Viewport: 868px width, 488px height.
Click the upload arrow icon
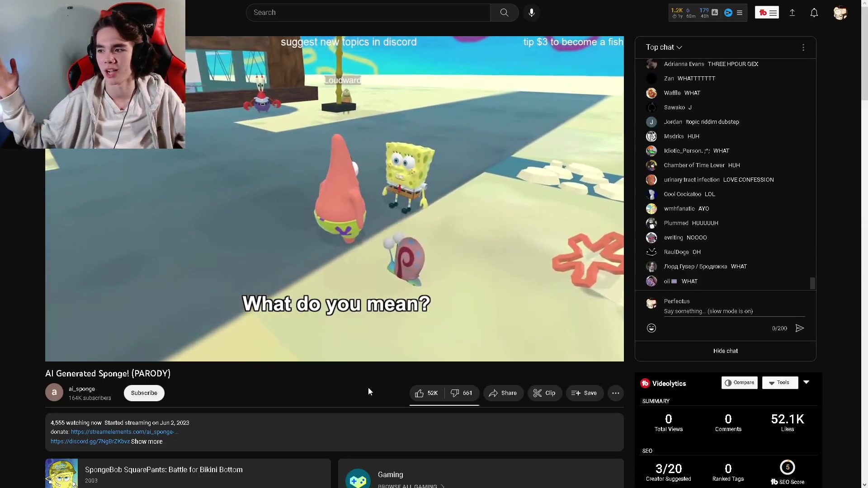792,13
